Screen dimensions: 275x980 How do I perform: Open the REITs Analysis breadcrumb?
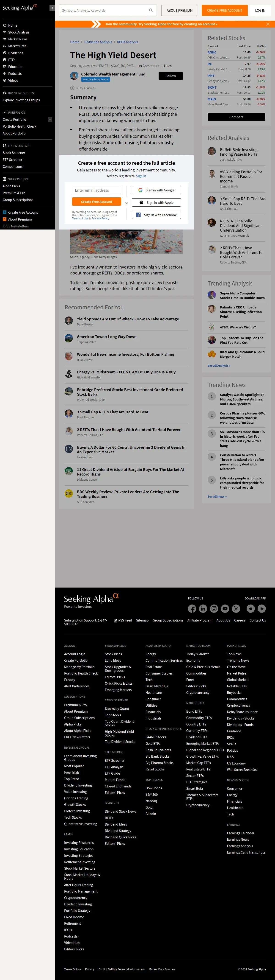click(128, 42)
